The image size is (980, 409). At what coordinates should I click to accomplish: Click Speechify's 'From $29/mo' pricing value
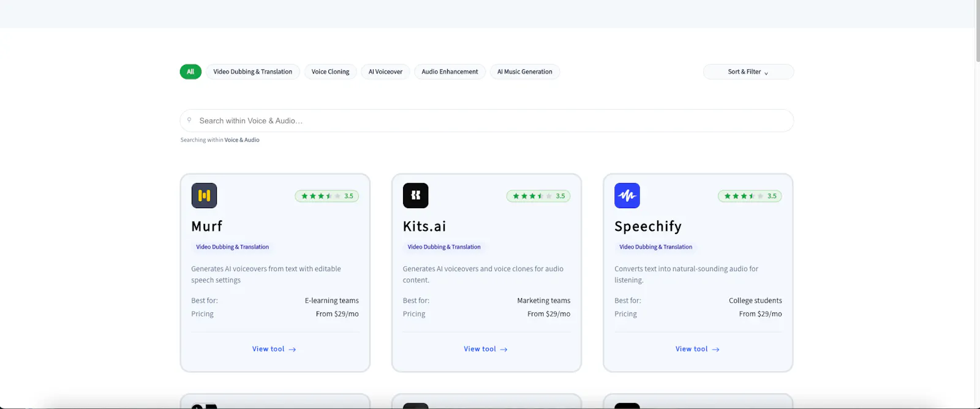click(761, 314)
